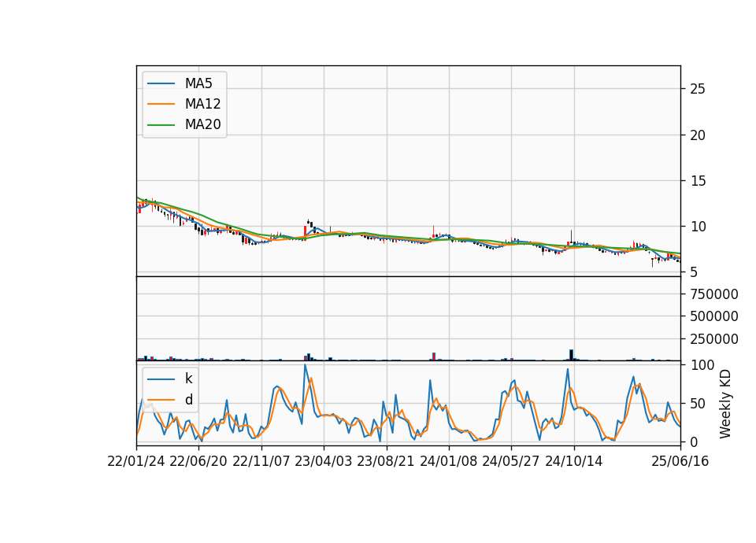Click the 24/01/08 date label
The height and width of the screenshot is (543, 756).
click(x=448, y=461)
